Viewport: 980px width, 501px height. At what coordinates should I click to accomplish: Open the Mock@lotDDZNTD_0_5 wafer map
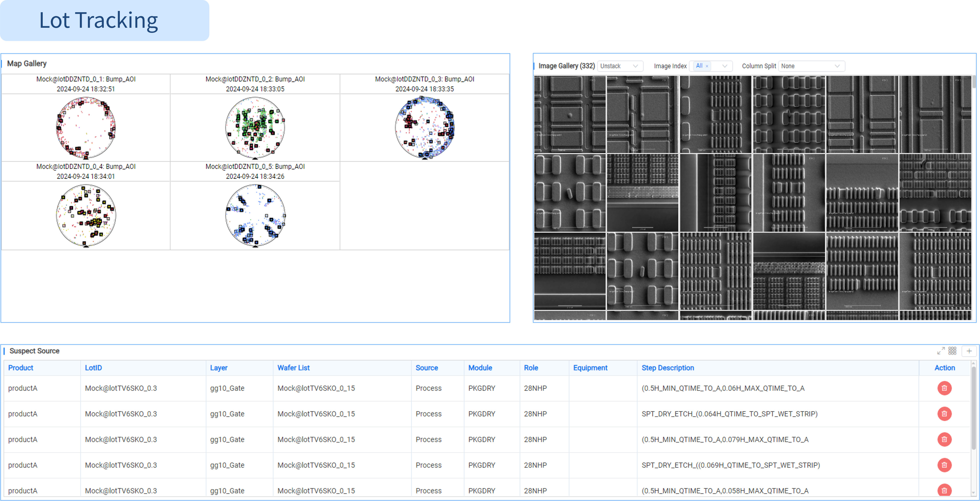(x=255, y=215)
